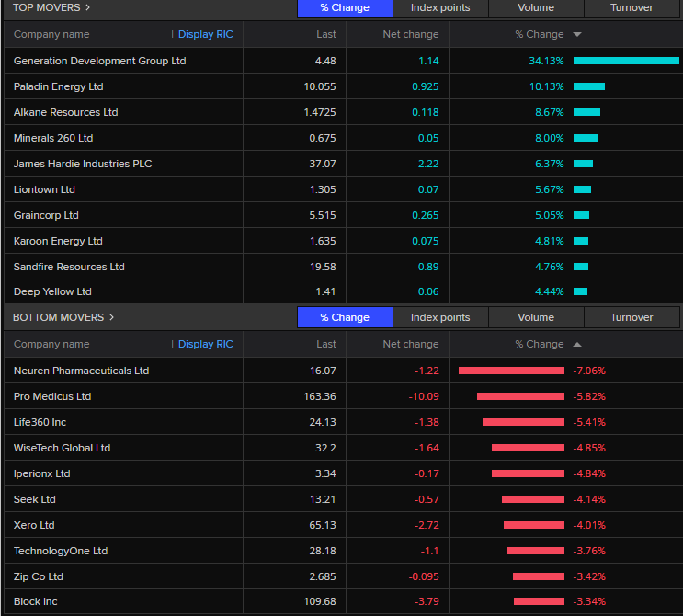Click the -4.85% percent value

589,448
